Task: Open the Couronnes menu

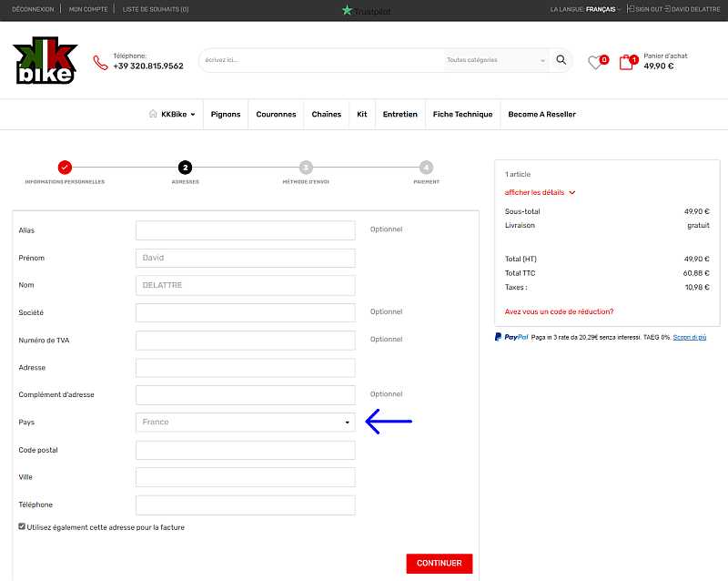Action: pos(276,115)
